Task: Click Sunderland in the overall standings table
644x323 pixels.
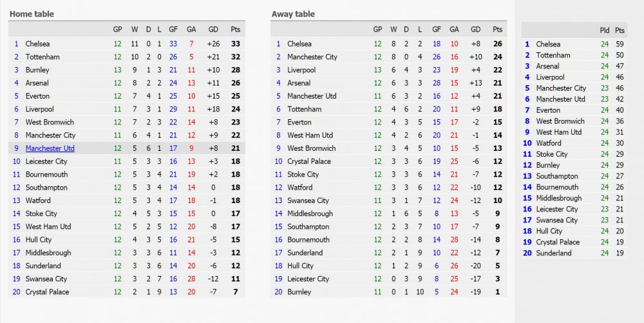Action: click(554, 253)
